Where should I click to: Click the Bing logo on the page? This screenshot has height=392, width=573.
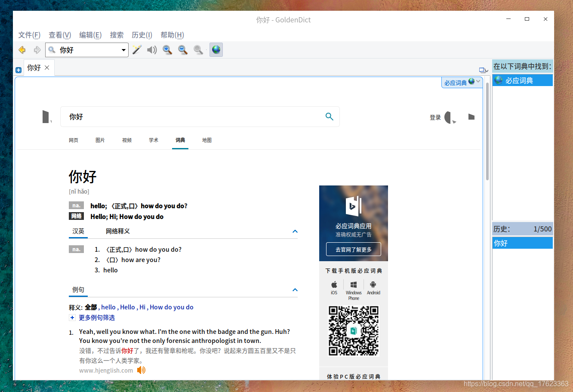tap(46, 117)
